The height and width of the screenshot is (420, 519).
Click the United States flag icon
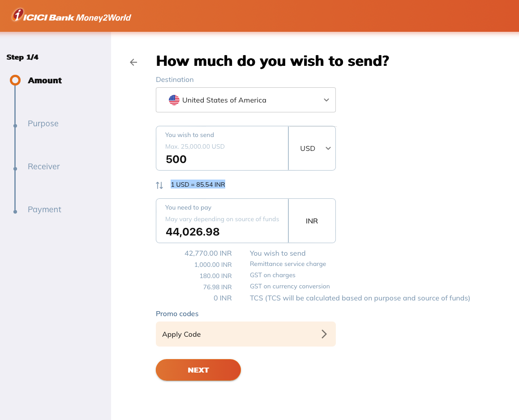click(x=174, y=100)
